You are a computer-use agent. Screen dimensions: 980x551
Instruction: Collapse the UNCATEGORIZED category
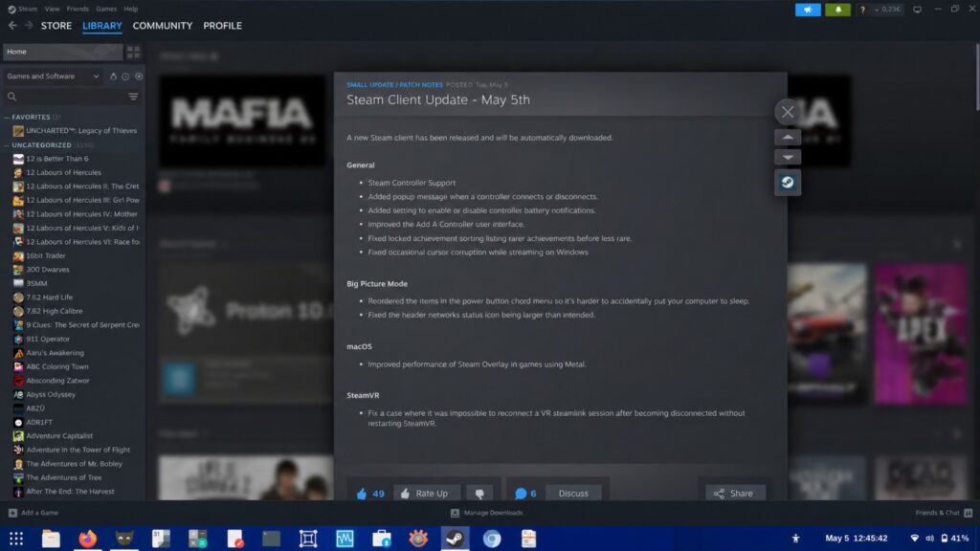pyautogui.click(x=42, y=145)
